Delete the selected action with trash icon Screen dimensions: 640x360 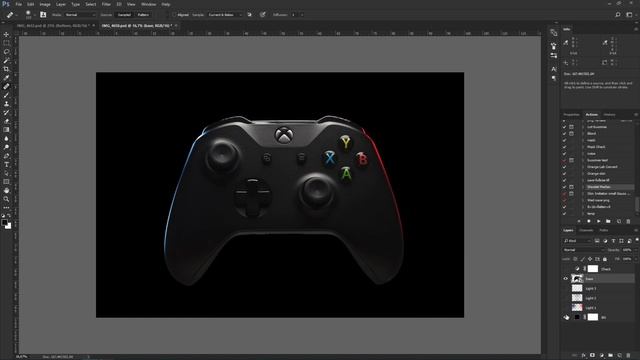click(x=628, y=221)
